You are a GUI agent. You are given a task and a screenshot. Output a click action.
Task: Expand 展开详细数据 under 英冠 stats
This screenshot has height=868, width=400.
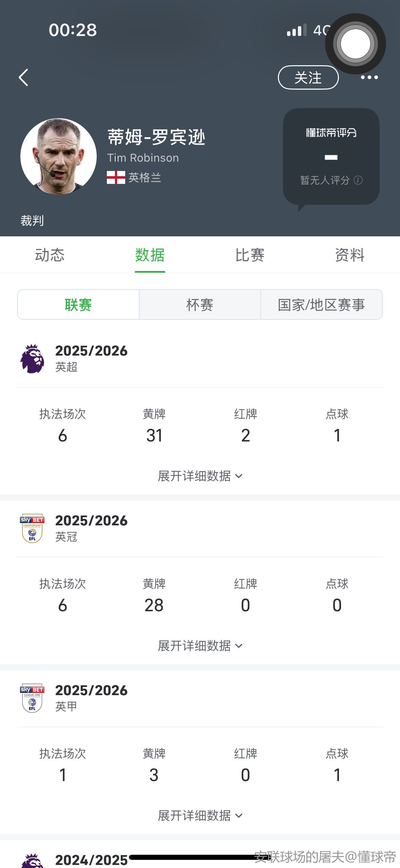(200, 646)
